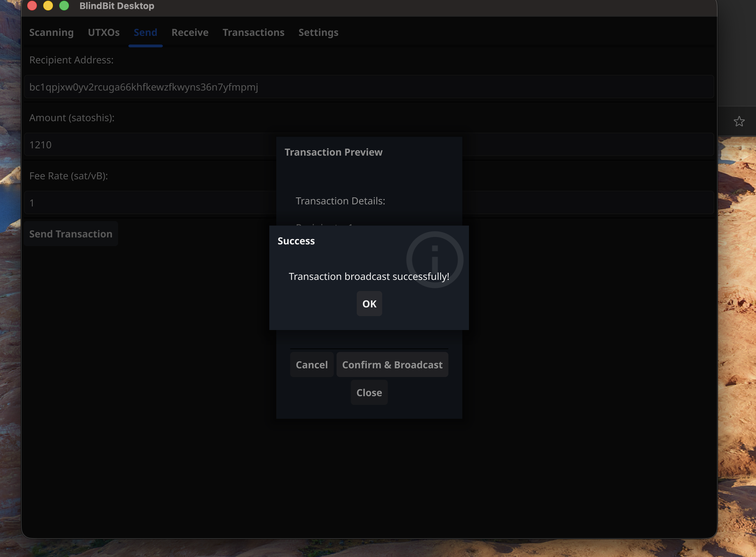Switch to the UTXOs tab

point(103,32)
